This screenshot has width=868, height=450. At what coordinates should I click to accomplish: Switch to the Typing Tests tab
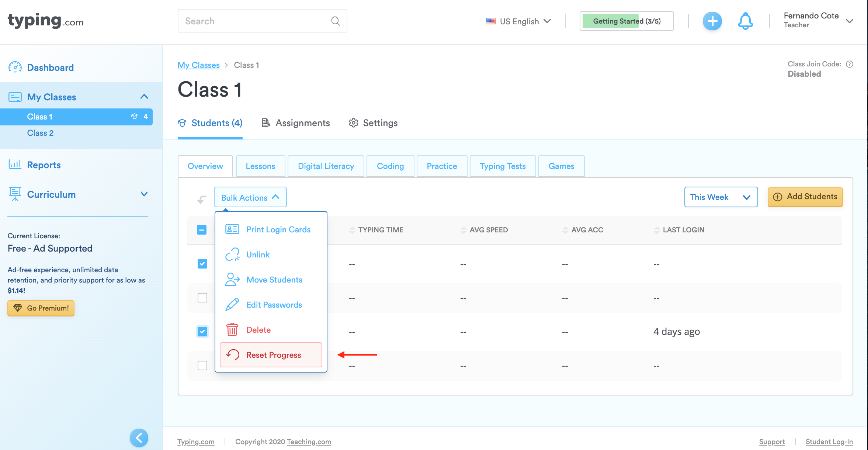tap(503, 166)
